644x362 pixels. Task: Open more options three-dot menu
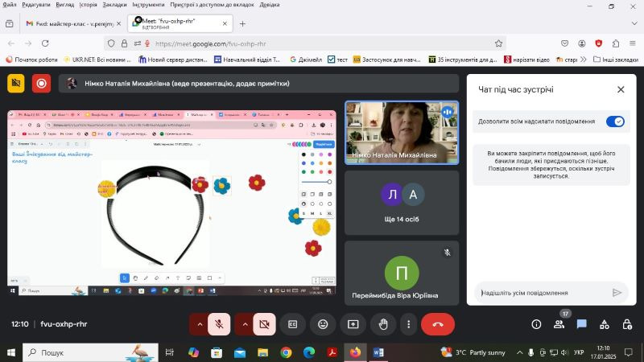tap(408, 324)
